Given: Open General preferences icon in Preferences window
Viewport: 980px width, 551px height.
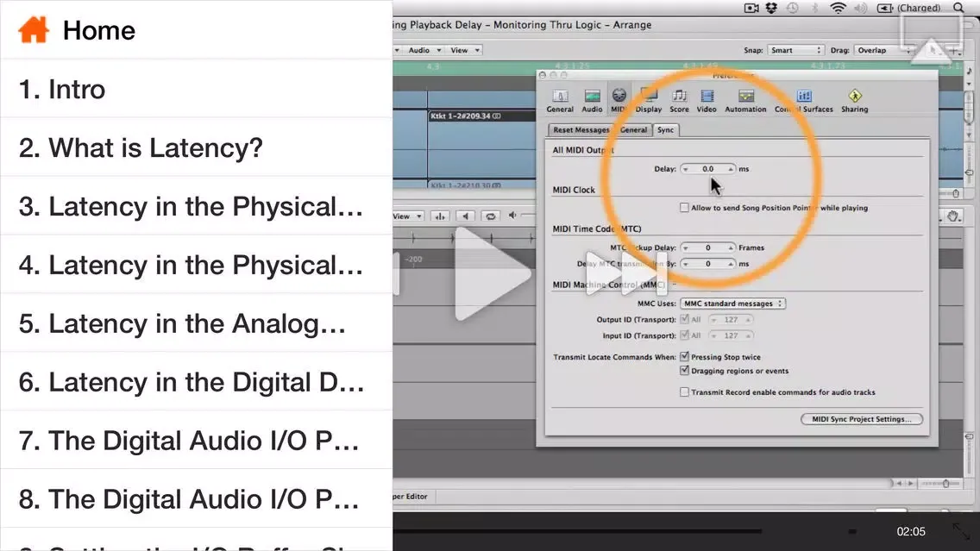Looking at the screenshot, I should click(x=560, y=101).
